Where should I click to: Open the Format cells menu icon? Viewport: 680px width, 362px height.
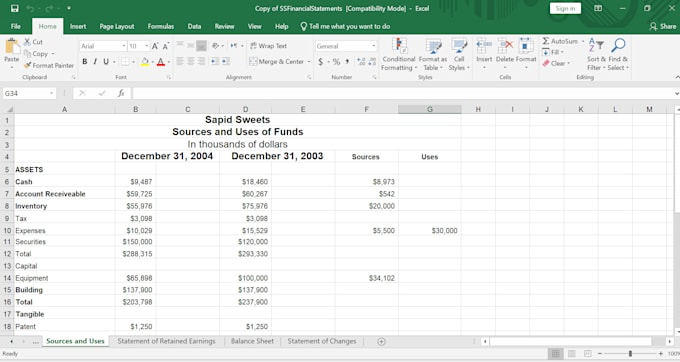coord(526,46)
